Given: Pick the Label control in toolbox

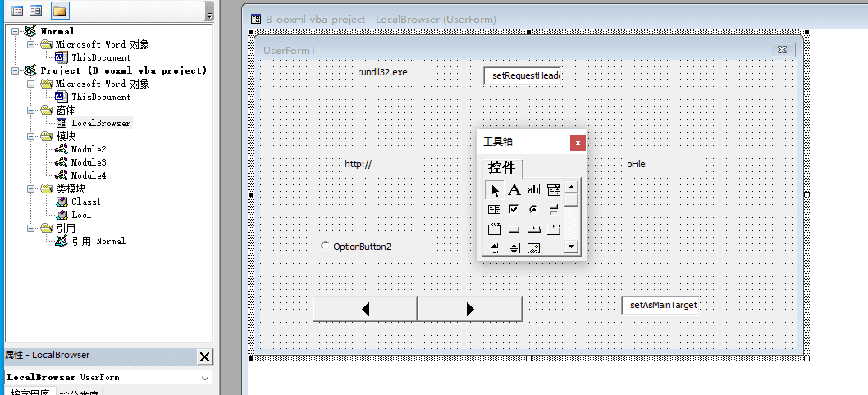Looking at the screenshot, I should [514, 190].
